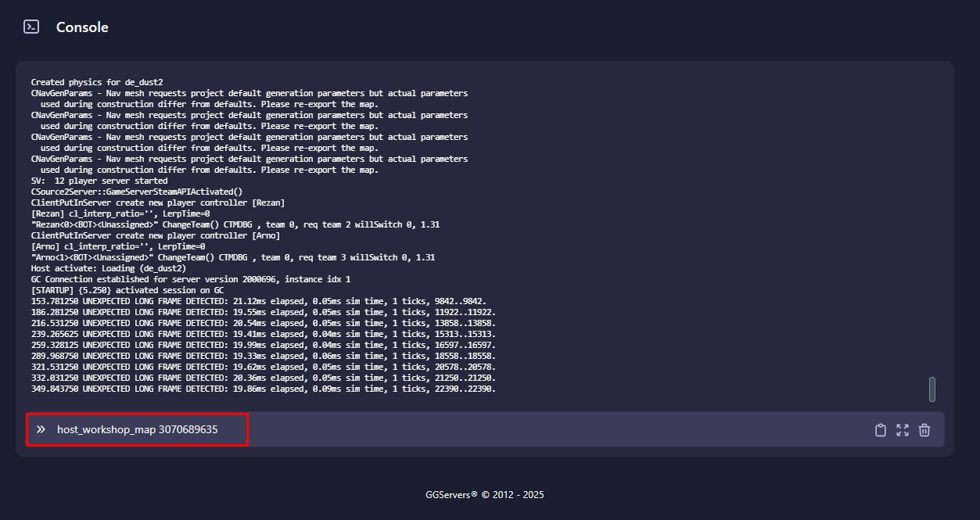Select the 'Created physics for de_dust2' line

(97, 82)
